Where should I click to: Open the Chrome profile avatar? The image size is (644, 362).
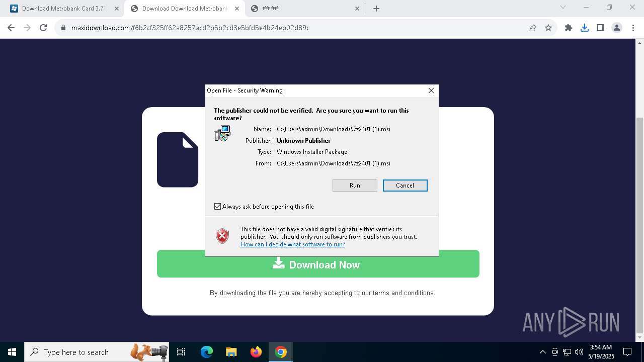coord(617,28)
